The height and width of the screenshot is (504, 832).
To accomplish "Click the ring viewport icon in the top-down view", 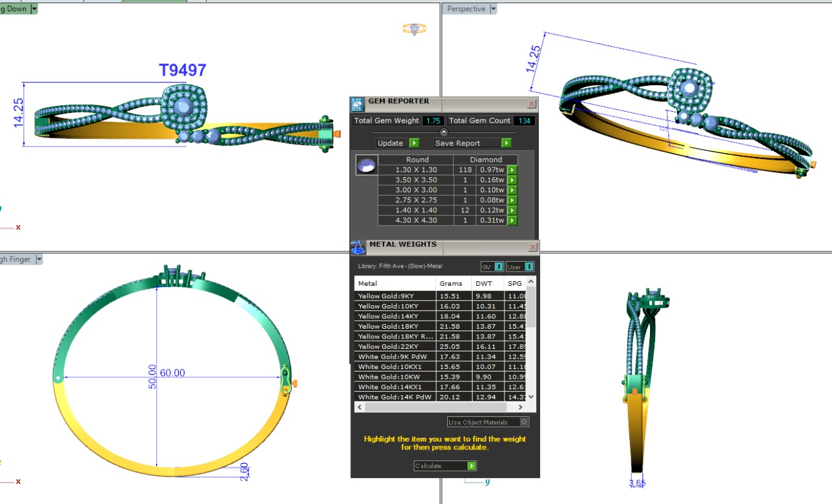I will point(414,29).
